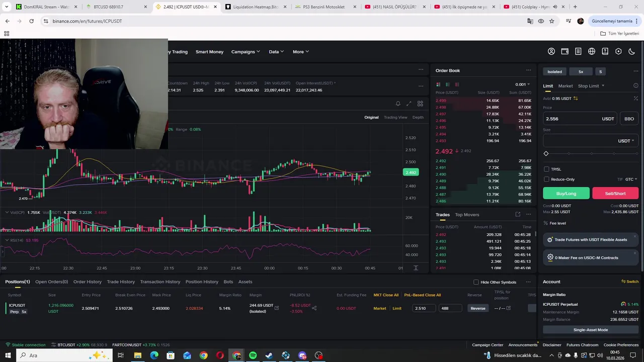Switch to the Market order tab

566,86
